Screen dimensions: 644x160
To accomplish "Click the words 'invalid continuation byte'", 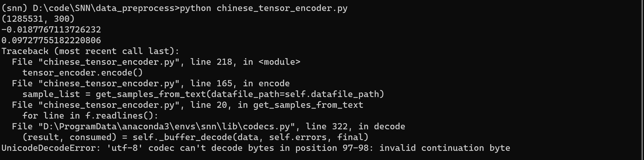I will [445, 148].
